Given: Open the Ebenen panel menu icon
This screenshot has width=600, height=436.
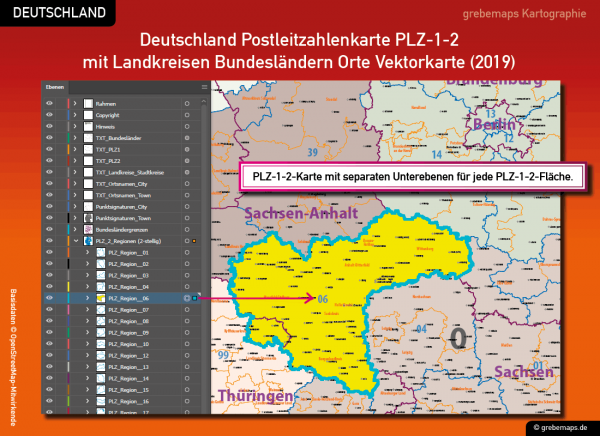Looking at the screenshot, I should [203, 88].
